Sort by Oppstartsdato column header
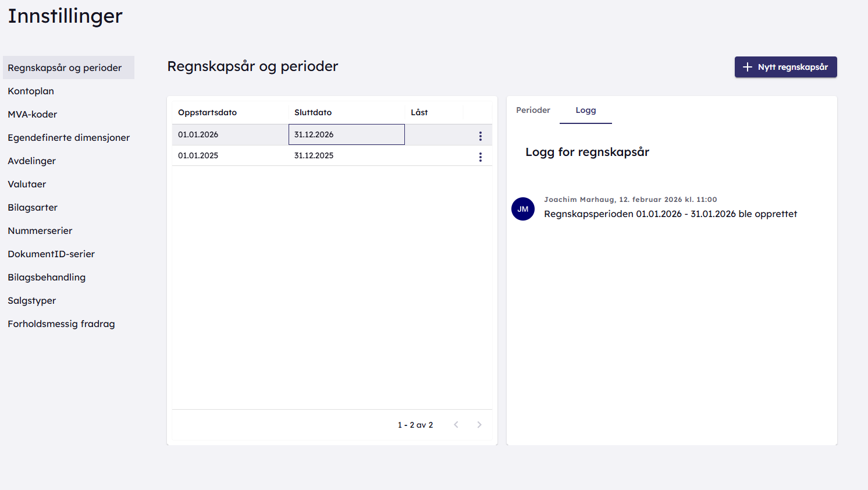 pos(208,112)
